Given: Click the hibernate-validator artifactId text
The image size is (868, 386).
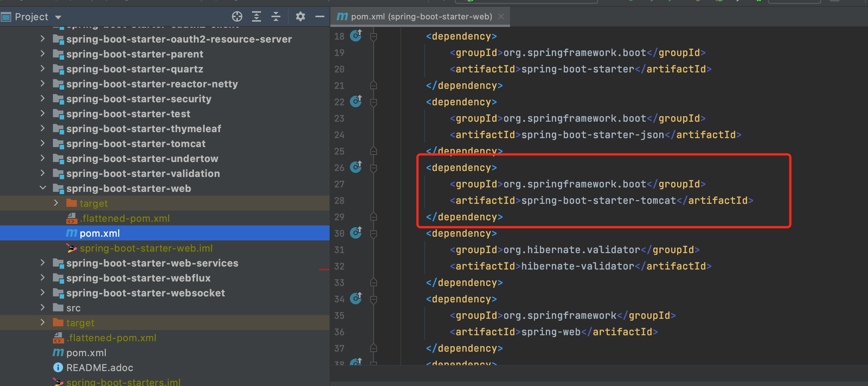Looking at the screenshot, I should [578, 266].
